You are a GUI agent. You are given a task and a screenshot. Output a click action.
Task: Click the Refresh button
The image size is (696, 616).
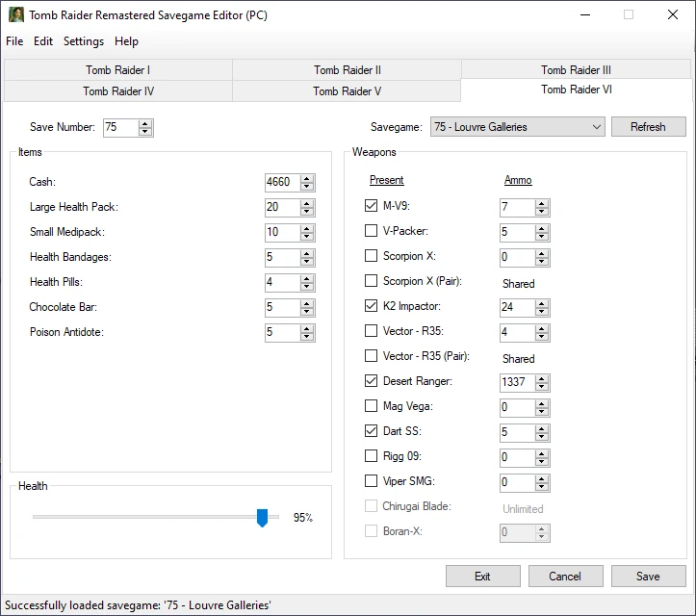(648, 127)
